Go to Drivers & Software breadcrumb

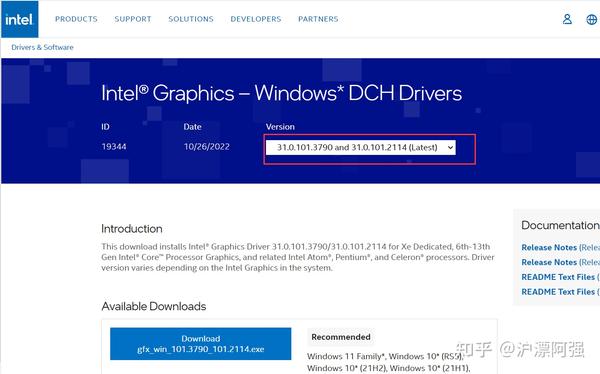tap(42, 47)
